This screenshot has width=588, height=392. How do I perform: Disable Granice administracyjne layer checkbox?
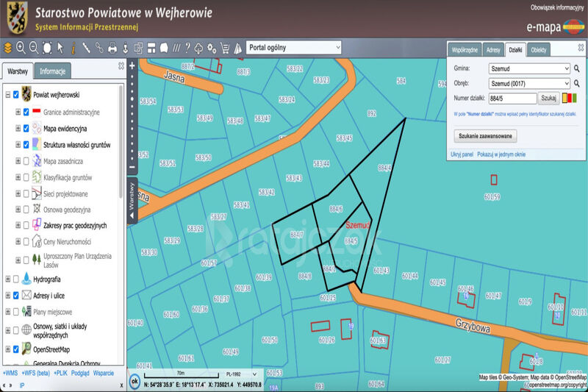[x=26, y=113]
